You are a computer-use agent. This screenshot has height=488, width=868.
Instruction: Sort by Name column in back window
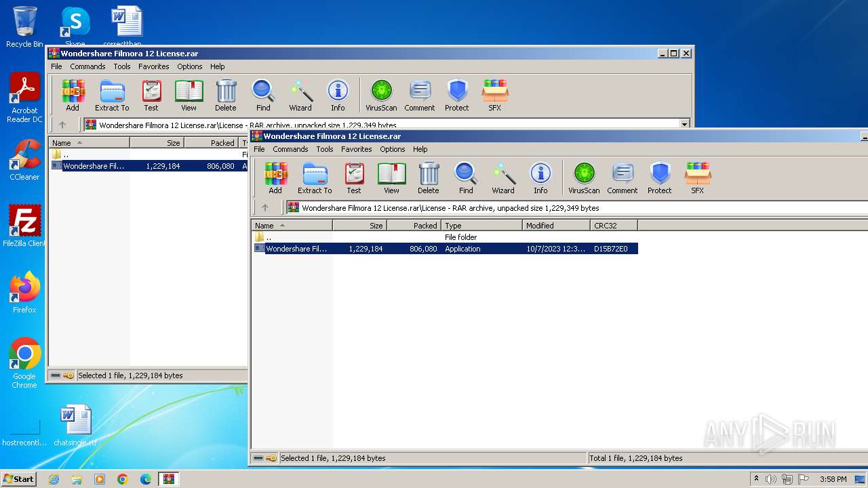click(90, 143)
